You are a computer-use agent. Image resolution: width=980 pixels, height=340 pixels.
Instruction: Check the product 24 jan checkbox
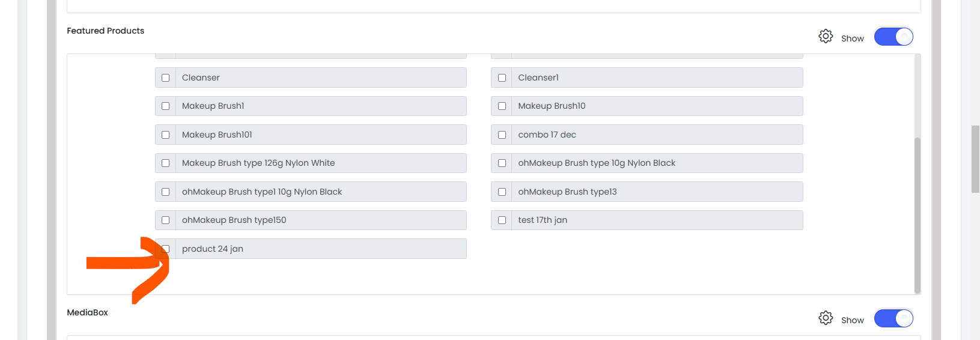click(166, 249)
